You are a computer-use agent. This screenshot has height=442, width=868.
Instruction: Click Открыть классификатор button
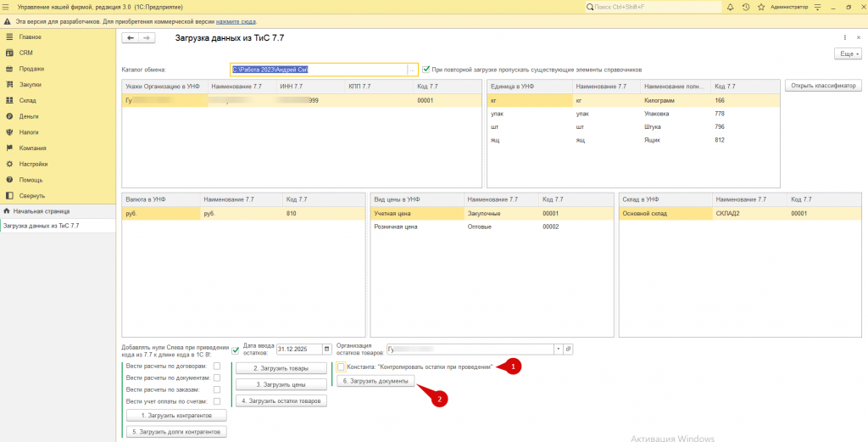tap(823, 86)
